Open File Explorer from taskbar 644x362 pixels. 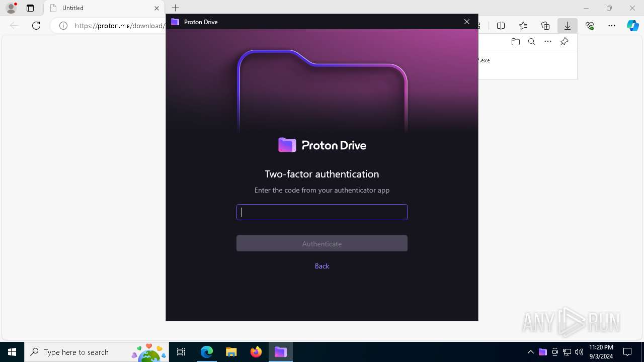click(231, 352)
